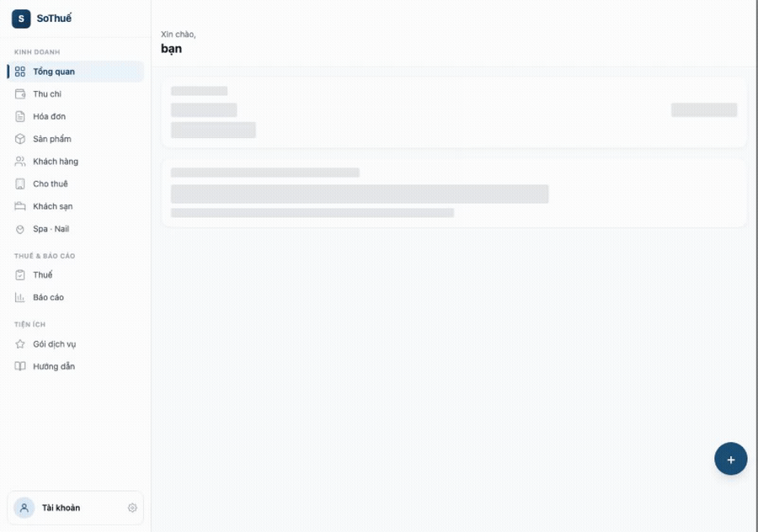Image resolution: width=758 pixels, height=532 pixels.
Task: Click the Hướng dẫn book icon
Action: point(20,366)
